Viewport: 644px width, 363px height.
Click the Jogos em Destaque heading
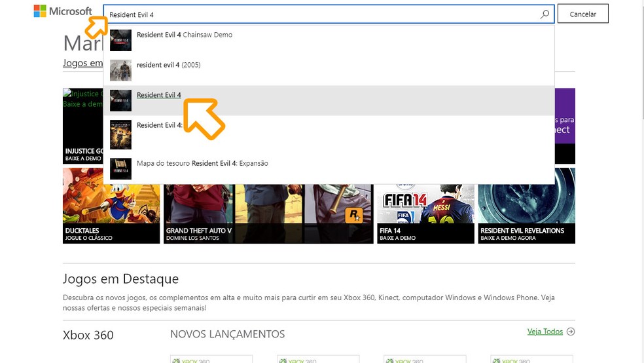[x=120, y=278]
